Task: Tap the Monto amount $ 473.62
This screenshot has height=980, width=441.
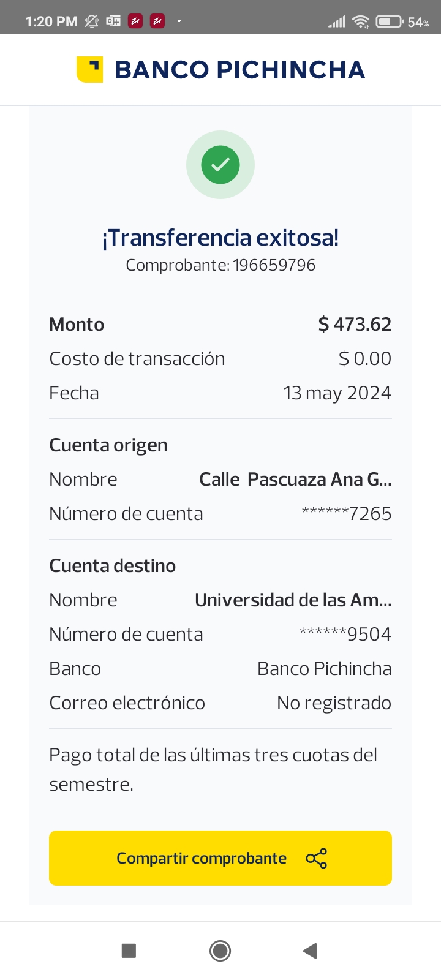Action: pyautogui.click(x=355, y=324)
